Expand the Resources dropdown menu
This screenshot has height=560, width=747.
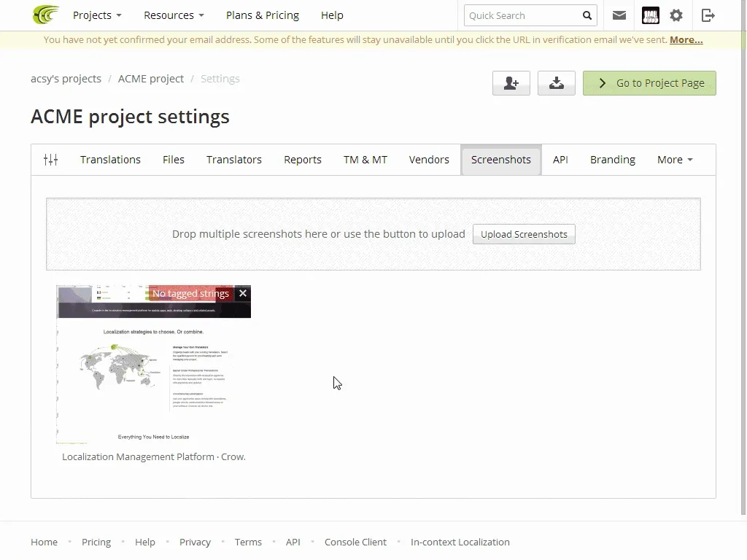click(174, 15)
